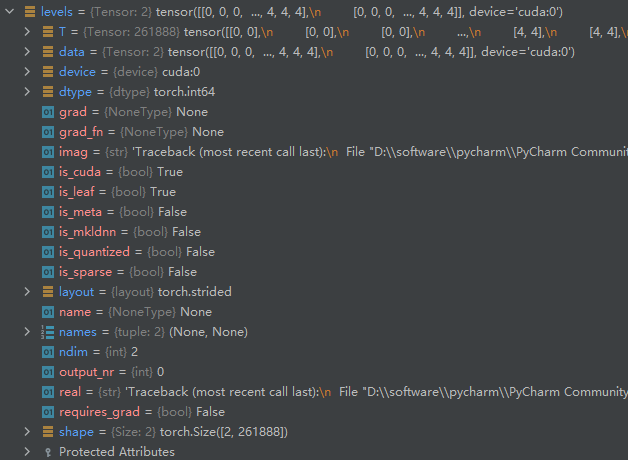Click the primitive icon beside is_sparse
This screenshot has height=460, width=628.
[x=48, y=272]
